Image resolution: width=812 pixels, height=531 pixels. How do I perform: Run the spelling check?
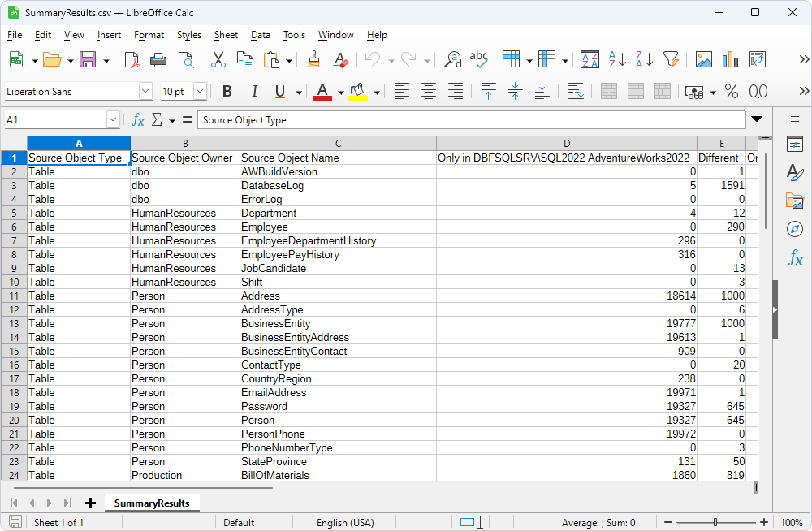coord(479,59)
